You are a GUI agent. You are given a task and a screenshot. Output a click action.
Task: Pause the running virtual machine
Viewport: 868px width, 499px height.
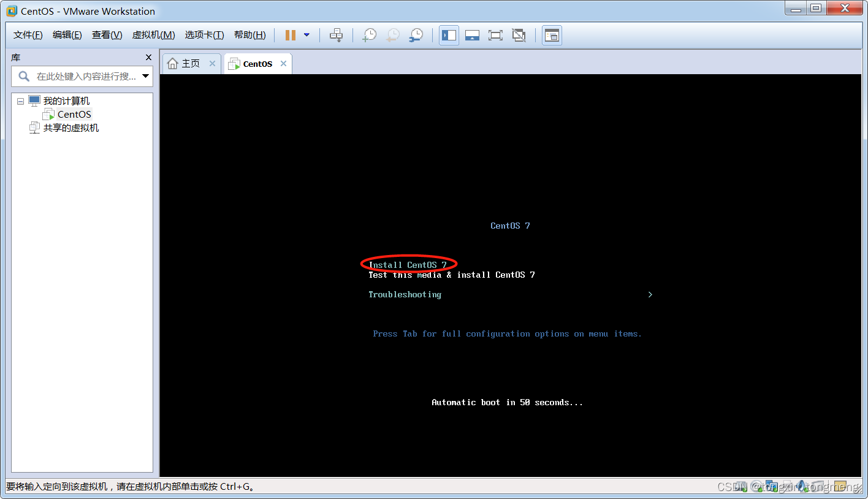coord(291,35)
